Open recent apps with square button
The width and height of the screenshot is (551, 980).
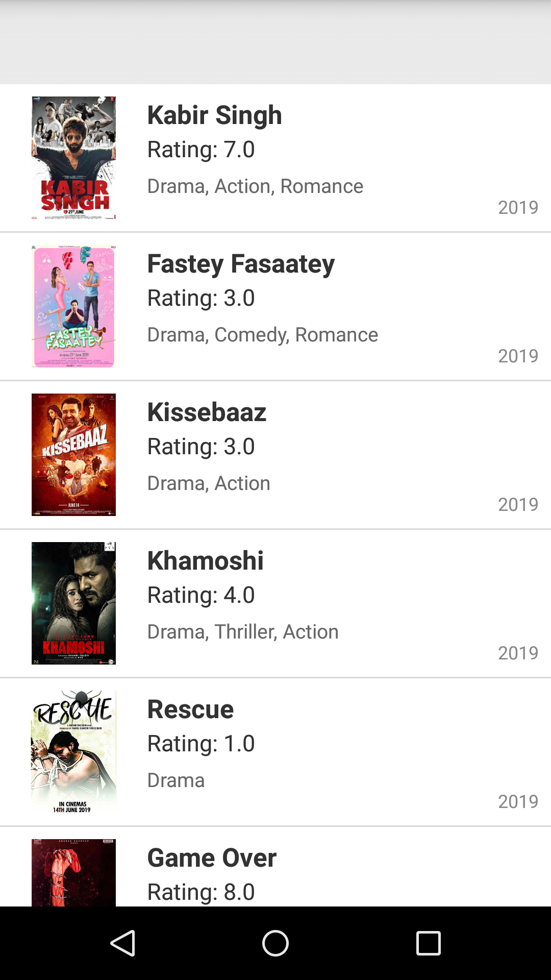click(428, 943)
